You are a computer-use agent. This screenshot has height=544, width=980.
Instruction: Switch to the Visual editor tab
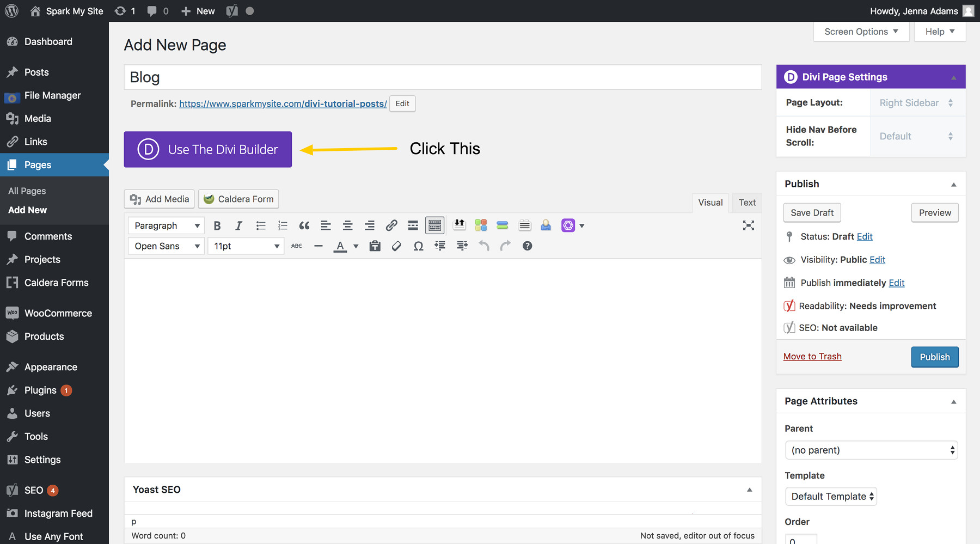coord(710,203)
